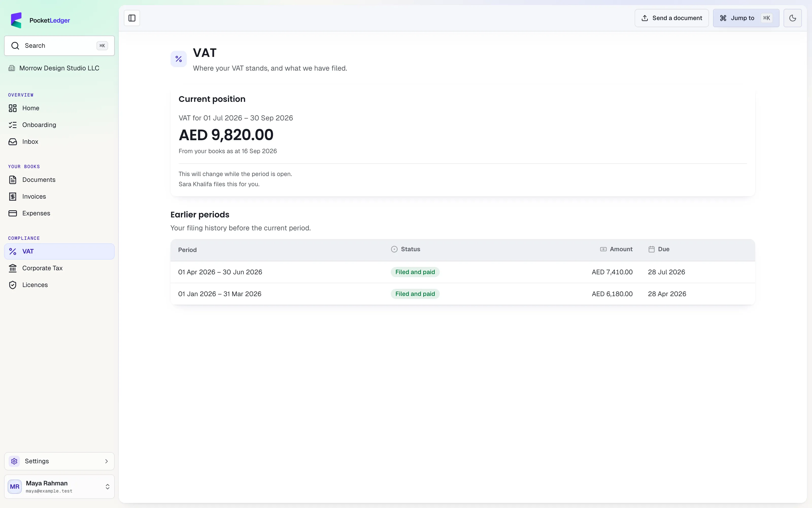
Task: Click the Expenses card icon
Action: 13,213
